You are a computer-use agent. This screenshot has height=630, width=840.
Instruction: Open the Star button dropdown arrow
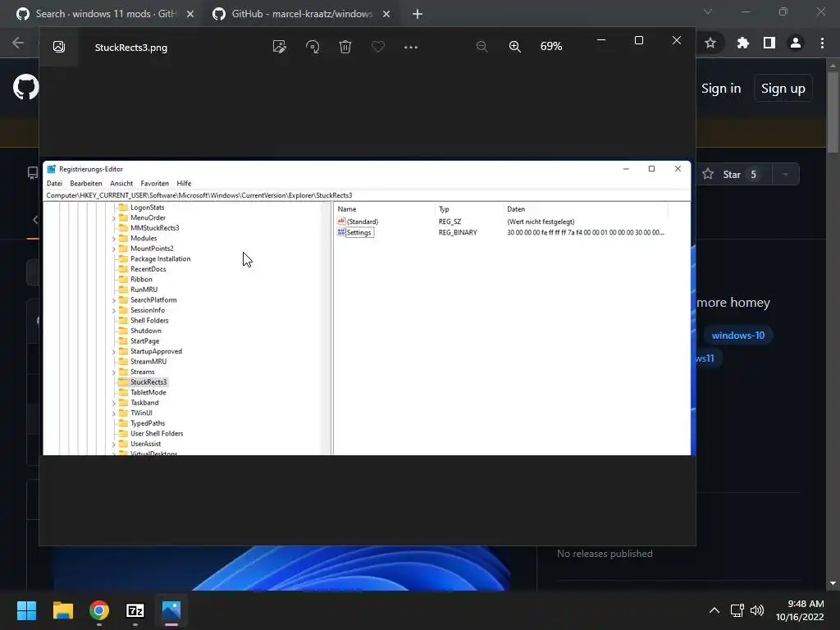point(786,175)
